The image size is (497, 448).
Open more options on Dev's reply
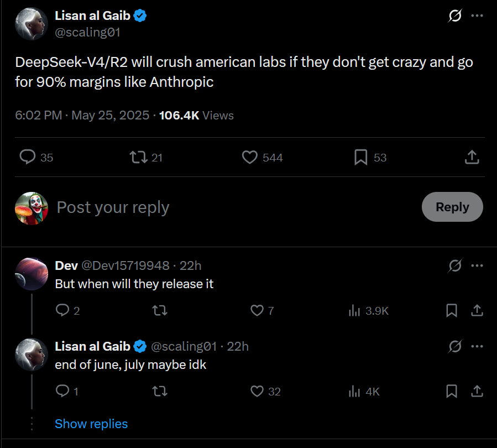tap(477, 266)
